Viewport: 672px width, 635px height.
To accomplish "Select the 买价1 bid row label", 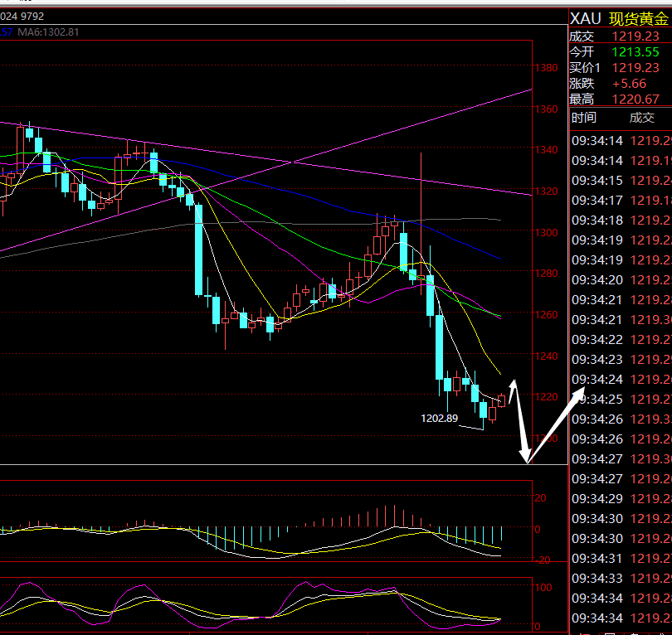I will (585, 68).
